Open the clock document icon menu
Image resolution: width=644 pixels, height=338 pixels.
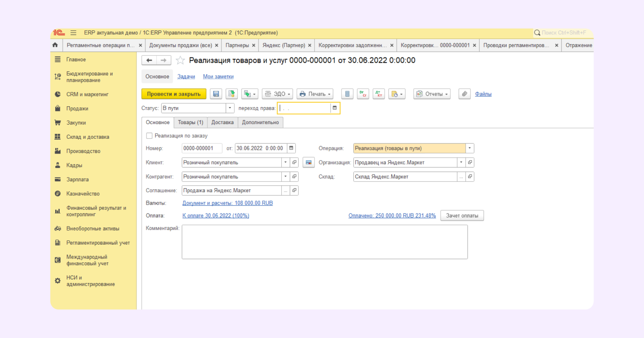tap(397, 94)
